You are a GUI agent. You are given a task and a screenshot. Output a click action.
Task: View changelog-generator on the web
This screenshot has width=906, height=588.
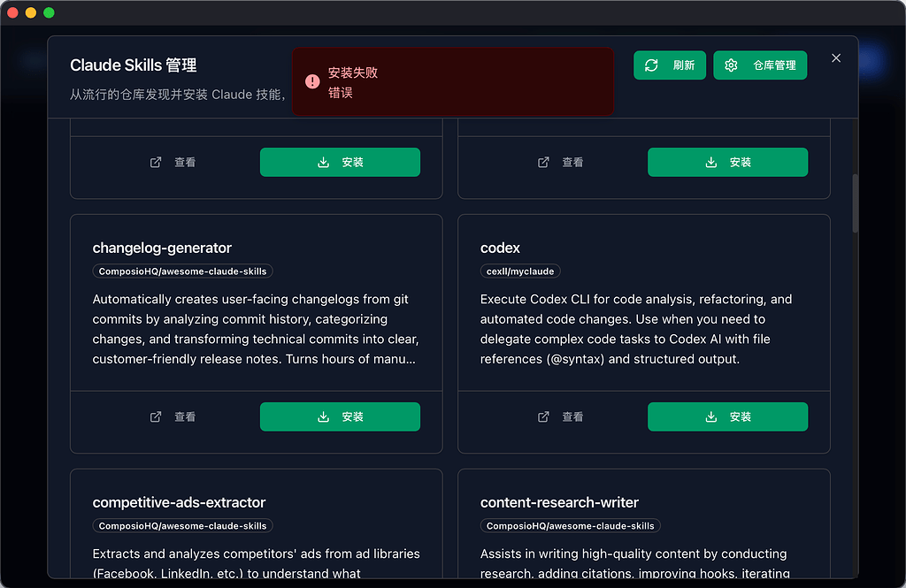coord(173,416)
